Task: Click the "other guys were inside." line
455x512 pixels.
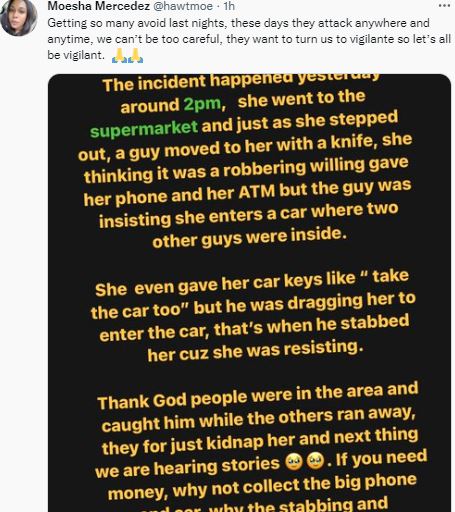Action: click(x=249, y=237)
